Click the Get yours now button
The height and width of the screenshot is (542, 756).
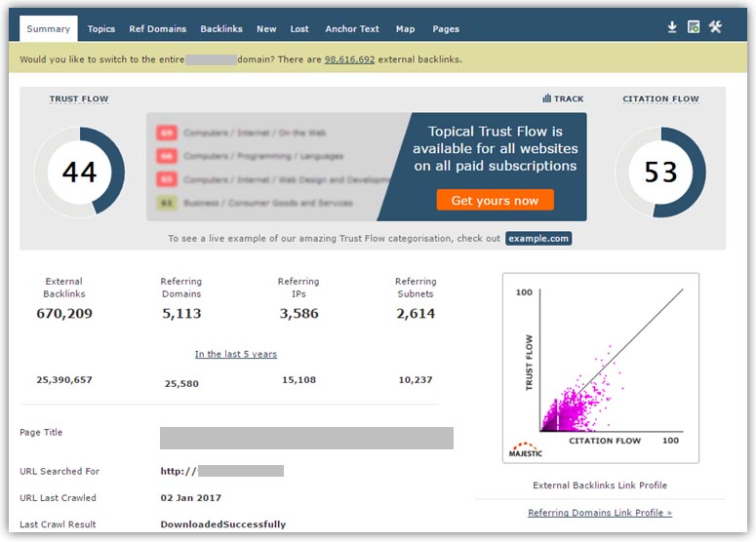pyautogui.click(x=495, y=200)
